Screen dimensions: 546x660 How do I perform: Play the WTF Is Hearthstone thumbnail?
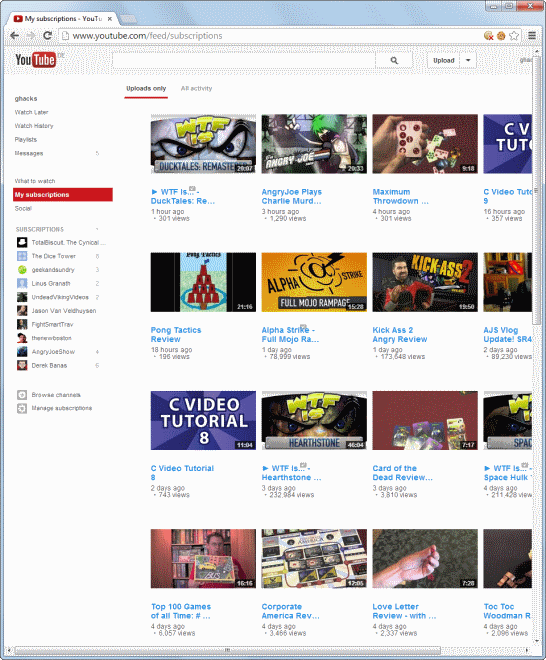314,420
